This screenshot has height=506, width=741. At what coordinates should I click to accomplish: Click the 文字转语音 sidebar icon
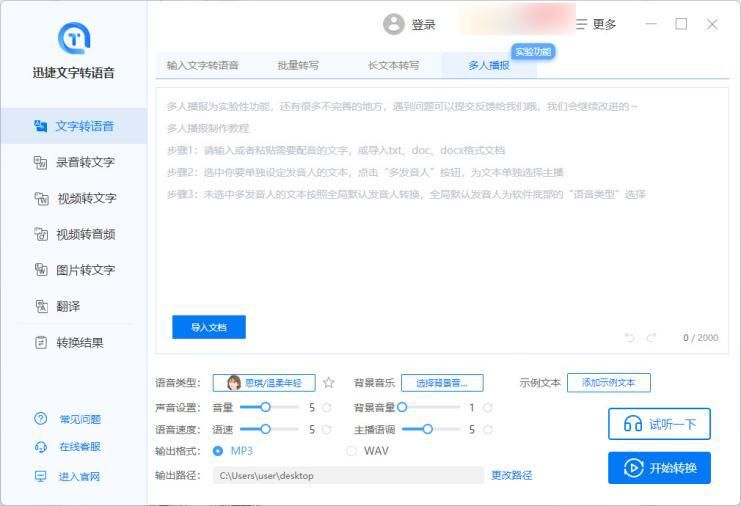coord(41,126)
